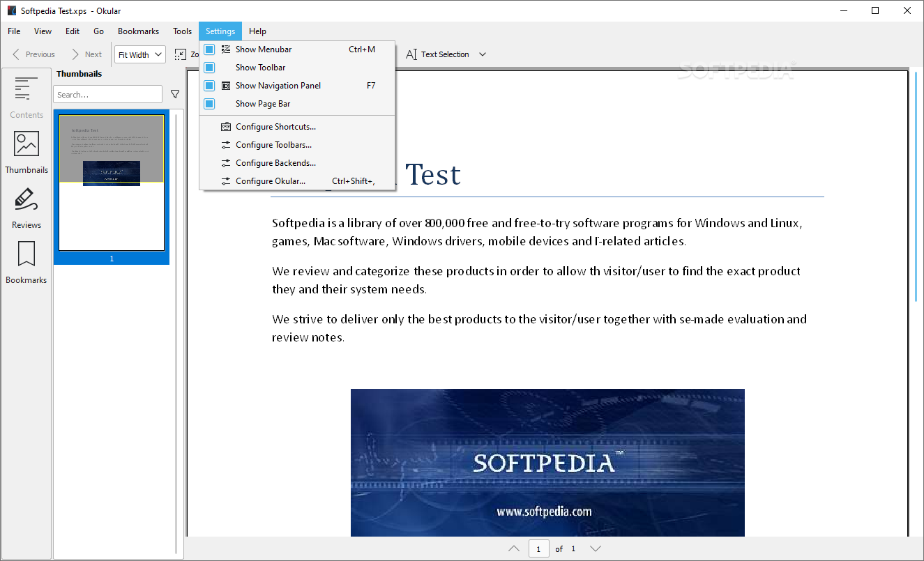Select the Text Selection tool

pyautogui.click(x=437, y=54)
